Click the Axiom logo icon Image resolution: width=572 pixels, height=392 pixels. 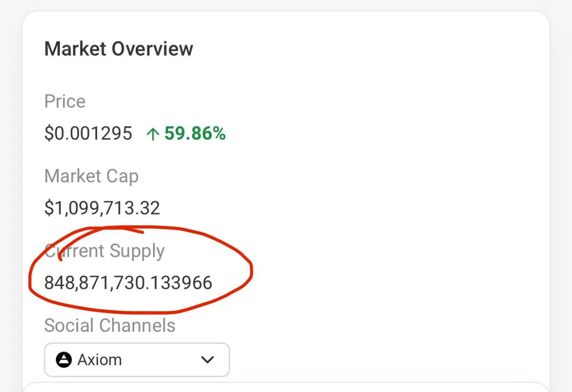pyautogui.click(x=63, y=360)
